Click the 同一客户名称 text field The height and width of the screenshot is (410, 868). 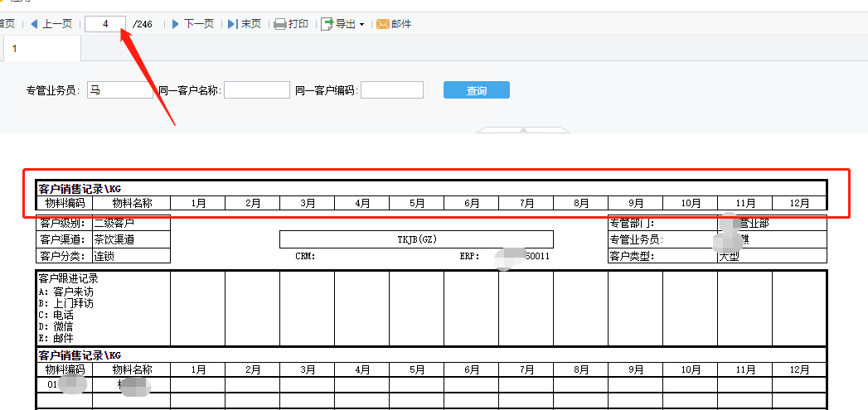tap(256, 90)
